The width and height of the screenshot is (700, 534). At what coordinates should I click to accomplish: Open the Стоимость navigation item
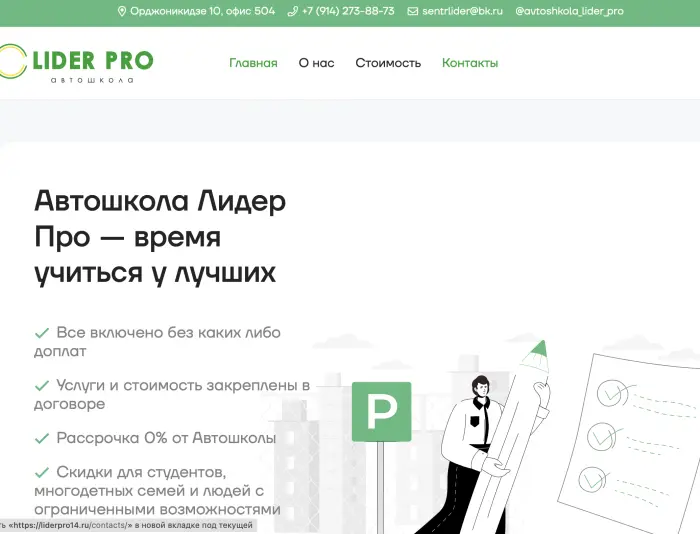[x=388, y=63]
